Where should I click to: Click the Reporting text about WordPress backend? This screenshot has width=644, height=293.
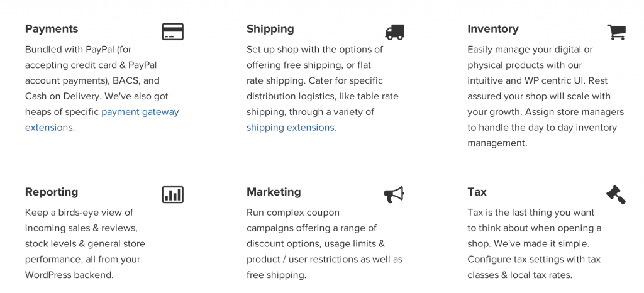pos(85,244)
